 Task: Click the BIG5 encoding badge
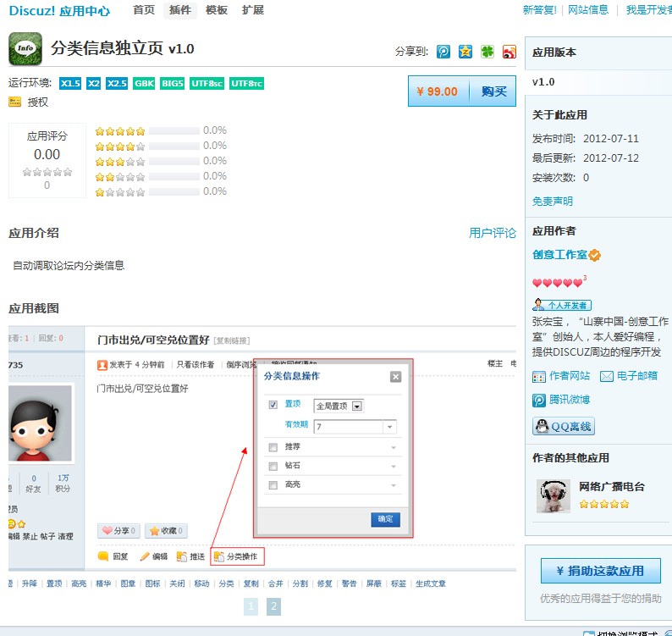pyautogui.click(x=173, y=83)
